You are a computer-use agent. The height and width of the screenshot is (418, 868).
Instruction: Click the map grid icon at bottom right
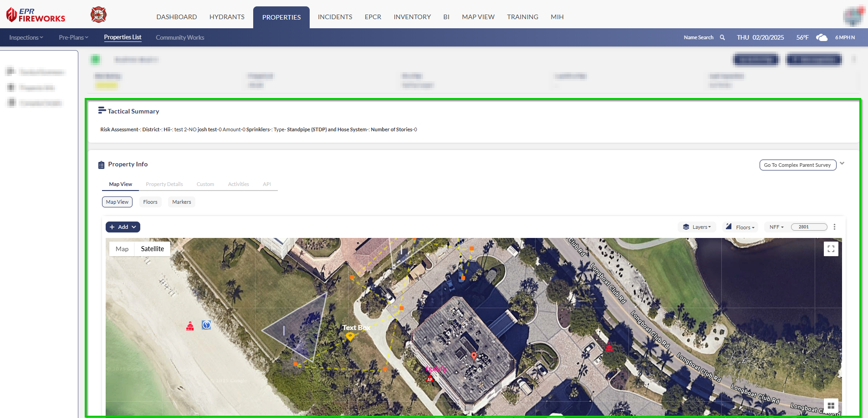831,405
